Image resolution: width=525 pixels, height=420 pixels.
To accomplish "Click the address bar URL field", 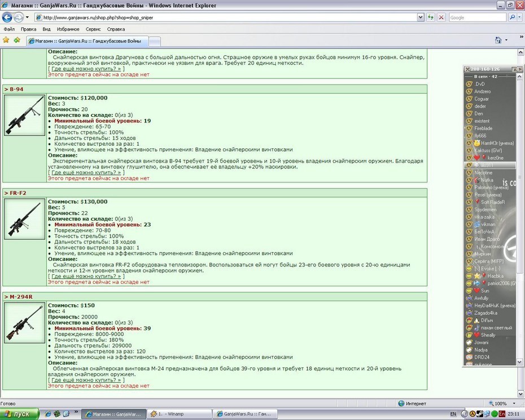I will 226,17.
